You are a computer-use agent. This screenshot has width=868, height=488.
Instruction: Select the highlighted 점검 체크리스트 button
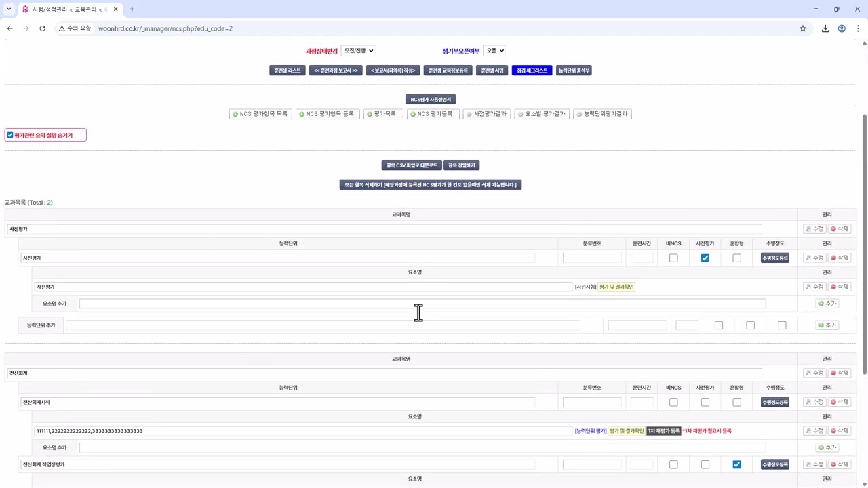coord(532,70)
